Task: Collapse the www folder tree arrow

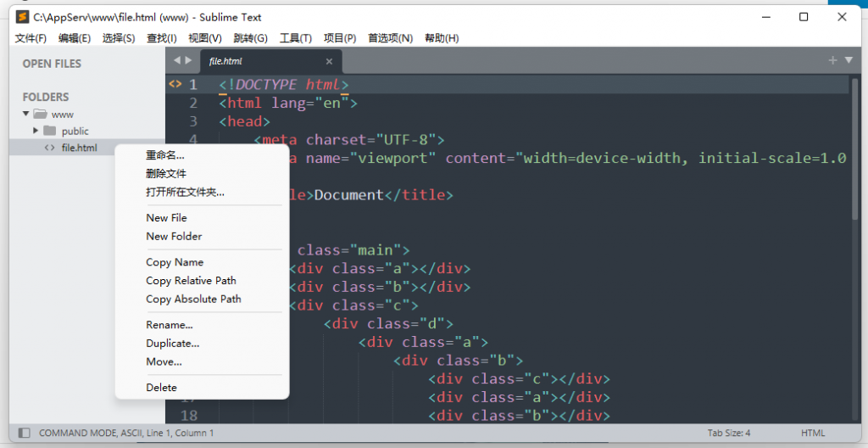Action: coord(25,114)
